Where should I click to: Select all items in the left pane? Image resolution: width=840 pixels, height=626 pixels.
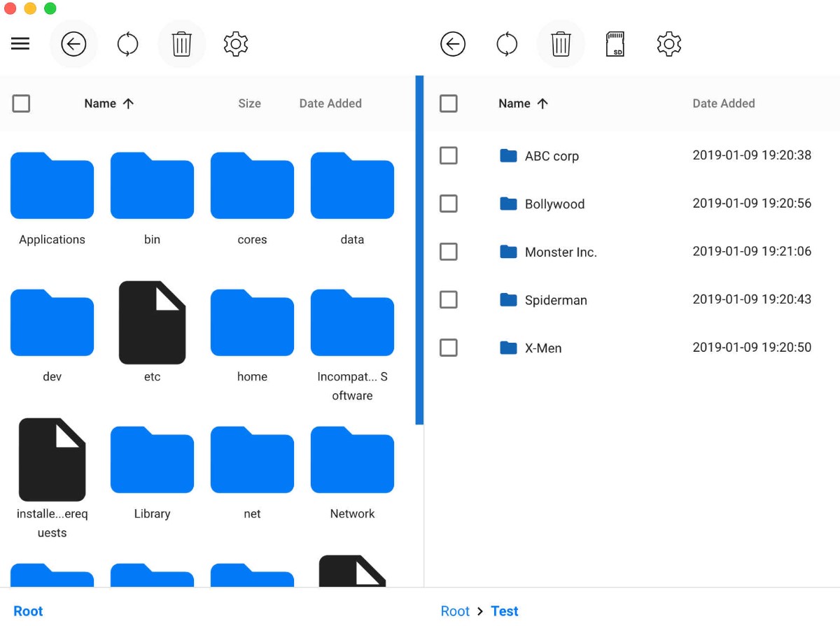[x=22, y=103]
